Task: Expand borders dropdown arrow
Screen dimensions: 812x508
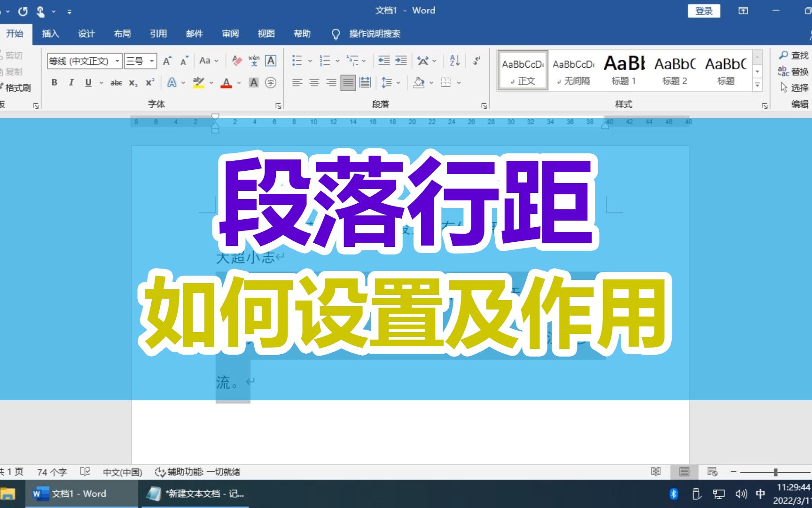Action: [459, 83]
